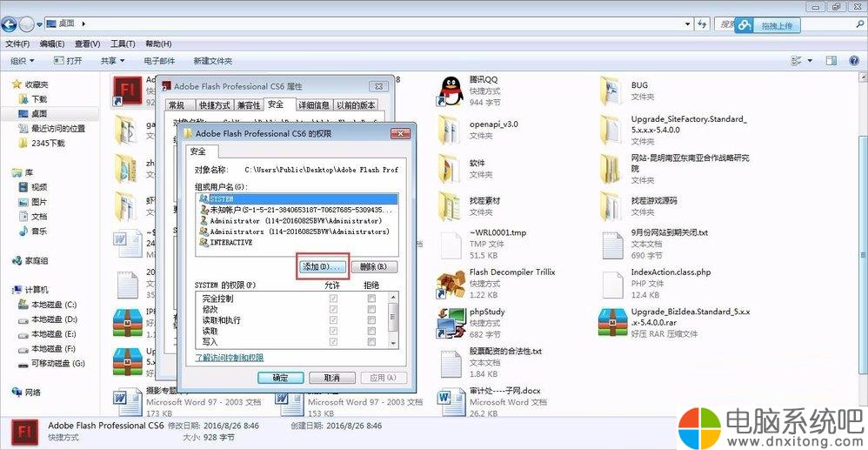
Task: Select the 9月份网站到期关闭.txt file icon
Action: coord(613,245)
